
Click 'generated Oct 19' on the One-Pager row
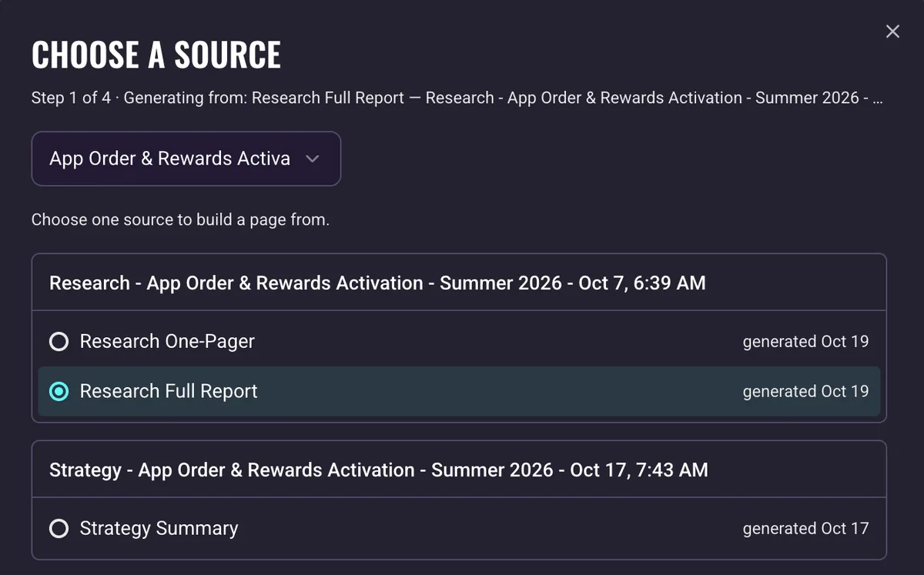click(x=805, y=342)
